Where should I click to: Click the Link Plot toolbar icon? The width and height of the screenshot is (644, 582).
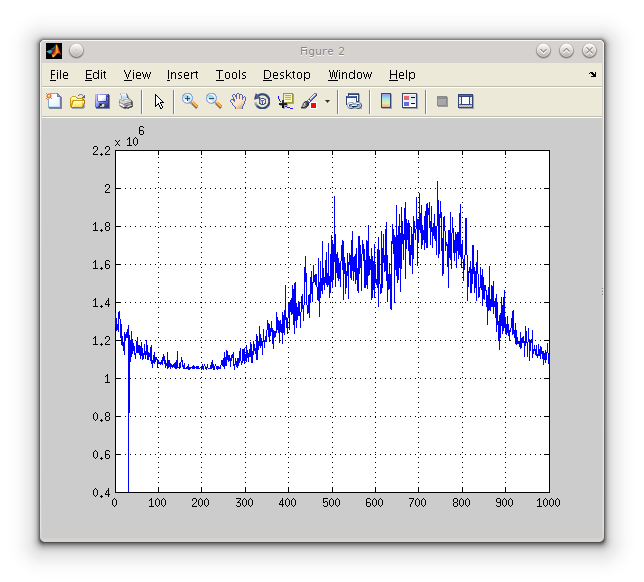tap(353, 101)
